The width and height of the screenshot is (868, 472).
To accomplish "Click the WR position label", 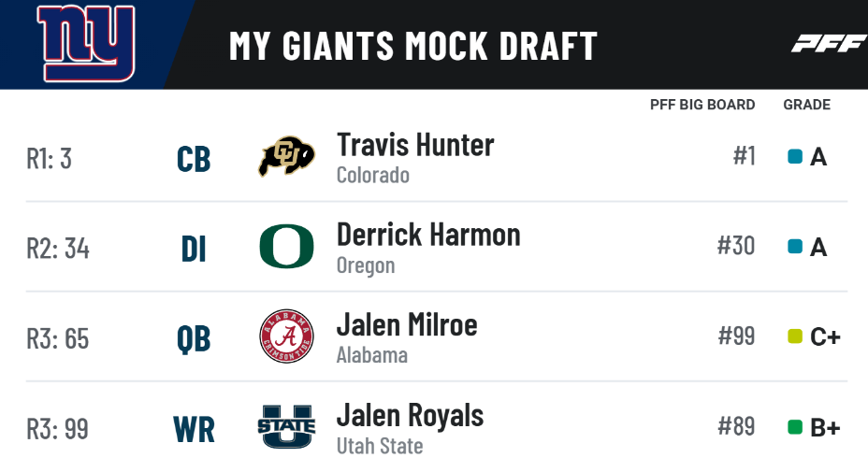I will 194,429.
